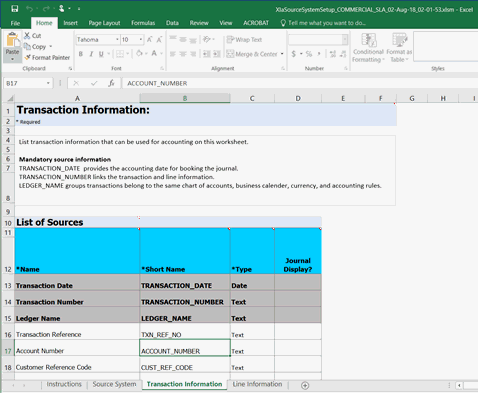Switch to the Source System sheet tab
Image resolution: width=478 pixels, height=393 pixels.
[x=114, y=384]
